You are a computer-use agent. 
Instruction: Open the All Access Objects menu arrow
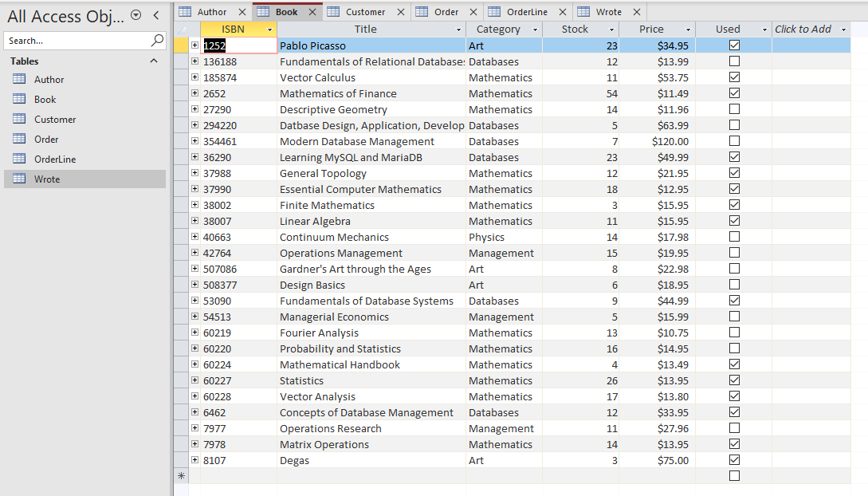pyautogui.click(x=134, y=16)
